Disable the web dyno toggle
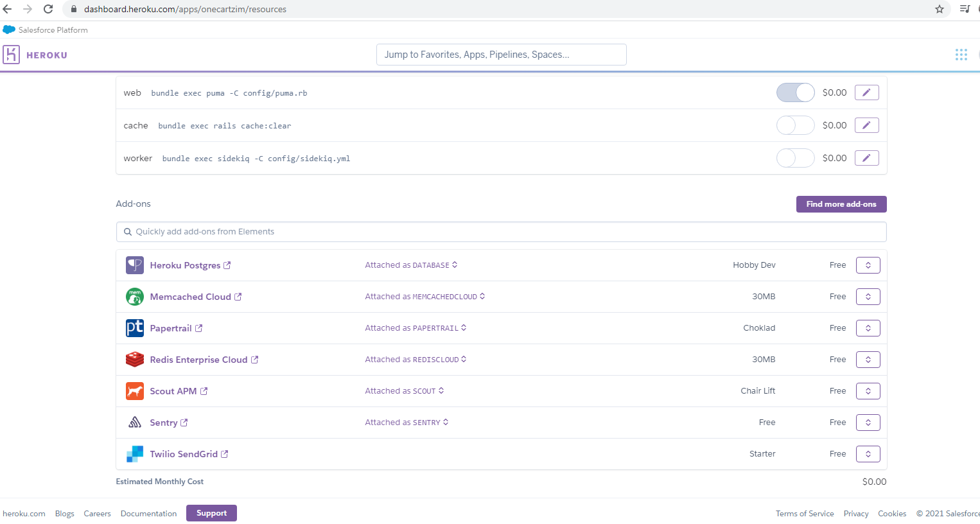This screenshot has width=980, height=524. click(x=795, y=92)
